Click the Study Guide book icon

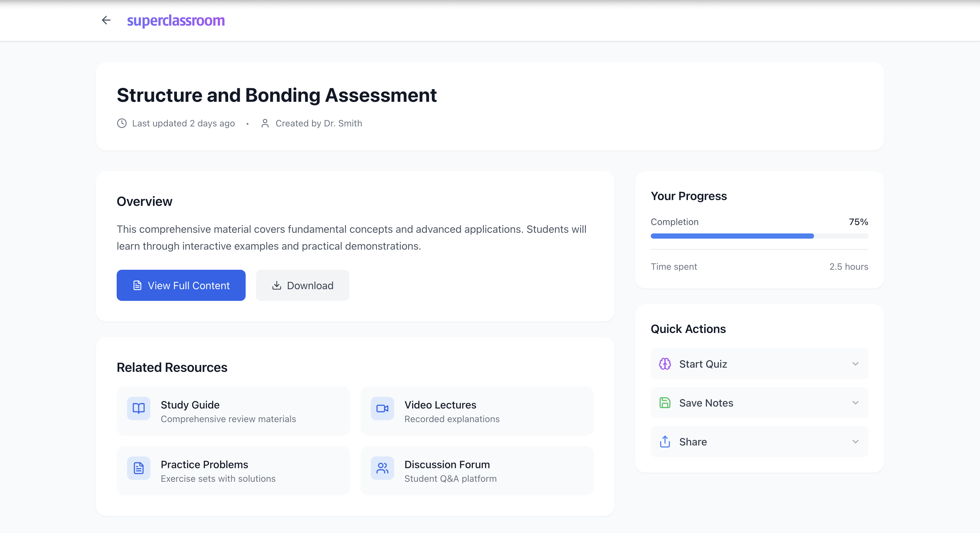coord(138,409)
